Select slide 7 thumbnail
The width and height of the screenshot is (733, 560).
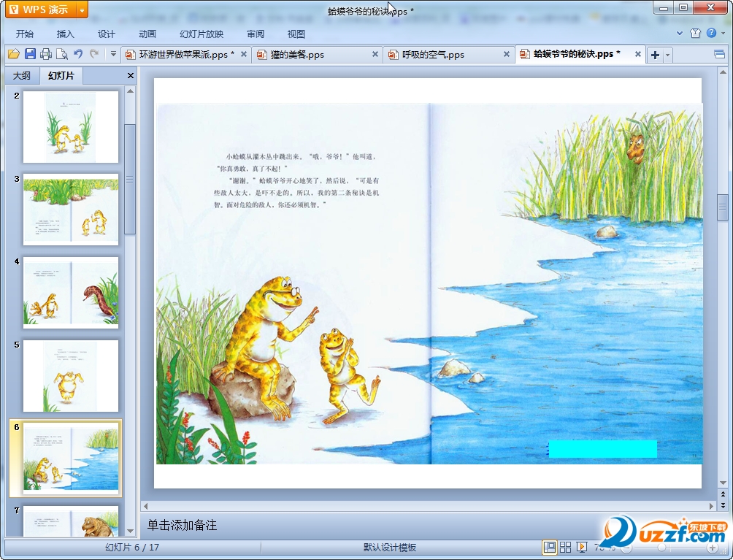[71, 521]
